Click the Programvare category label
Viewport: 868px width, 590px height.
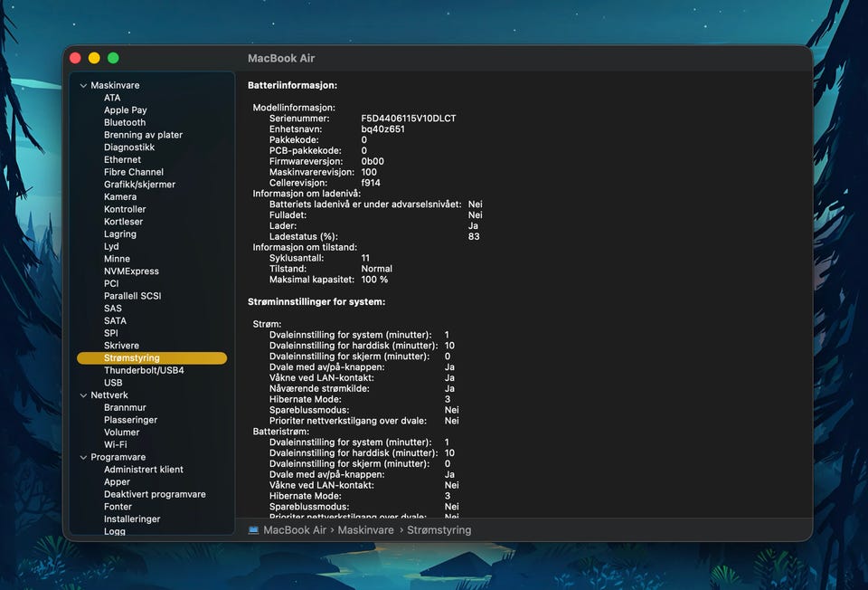[x=118, y=457]
